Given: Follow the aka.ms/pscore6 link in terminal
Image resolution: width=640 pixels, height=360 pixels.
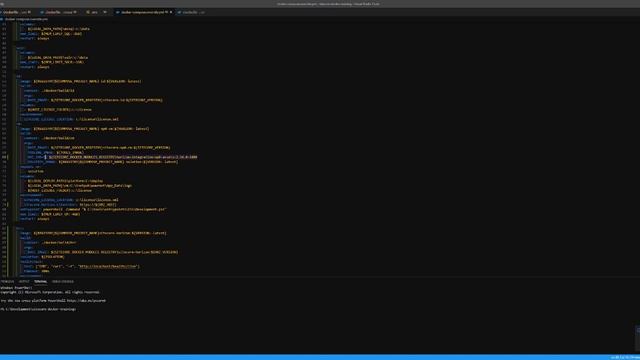Looking at the screenshot, I should click(x=87, y=301).
